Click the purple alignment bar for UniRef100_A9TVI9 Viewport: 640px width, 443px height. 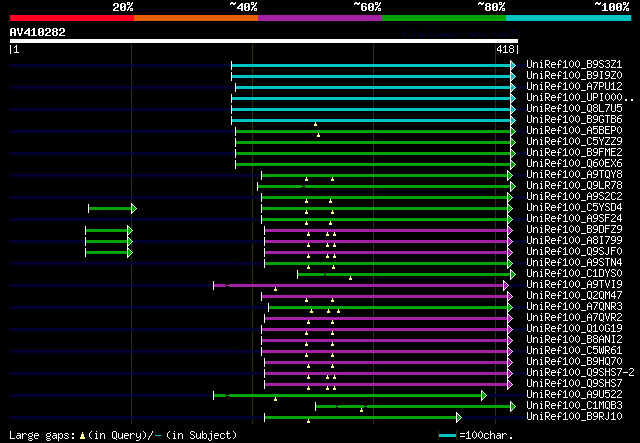coord(359,286)
